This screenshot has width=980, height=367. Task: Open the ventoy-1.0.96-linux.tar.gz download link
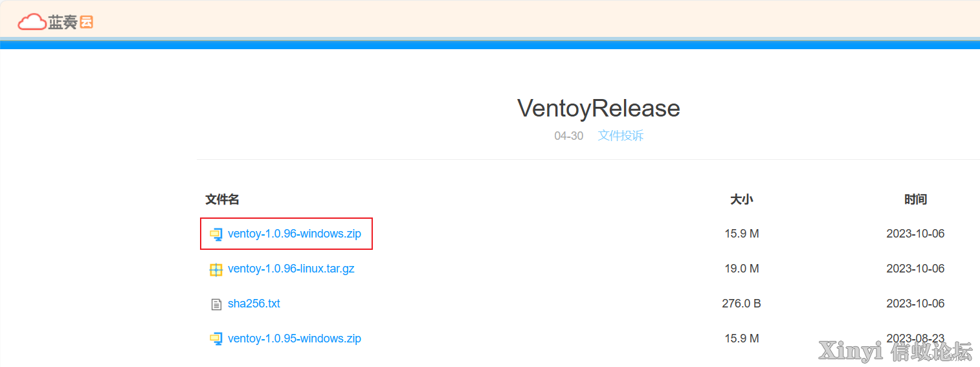291,269
